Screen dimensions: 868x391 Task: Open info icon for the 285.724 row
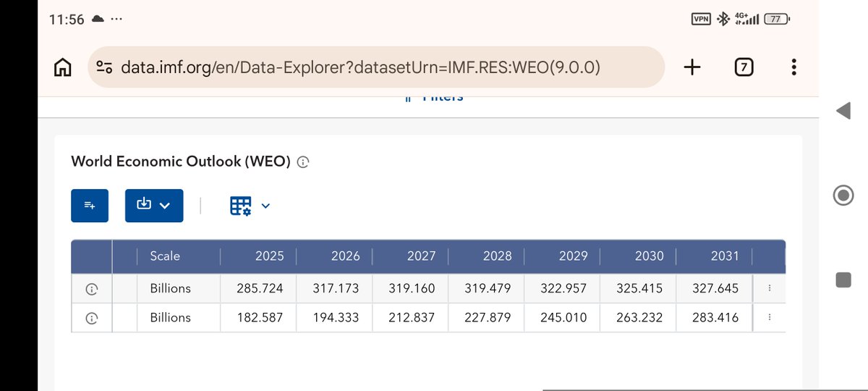click(x=91, y=289)
